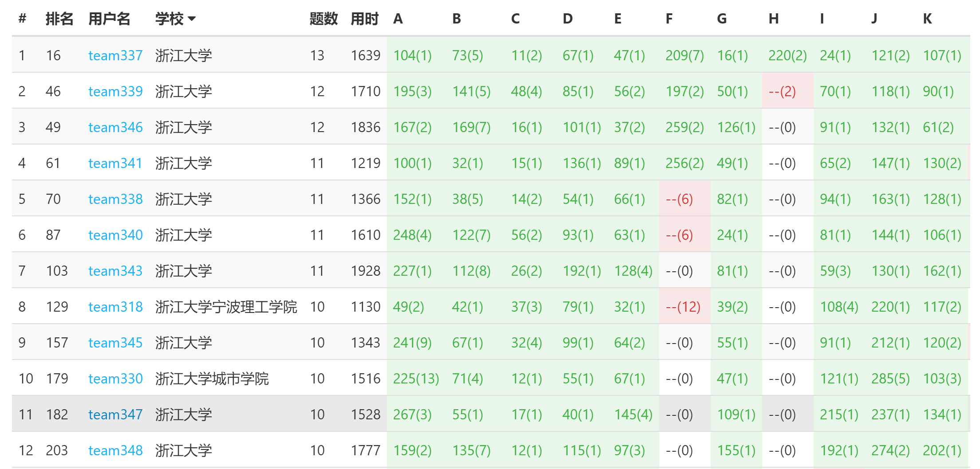Click the 用户名 column header
The image size is (980, 469).
pyautogui.click(x=109, y=19)
